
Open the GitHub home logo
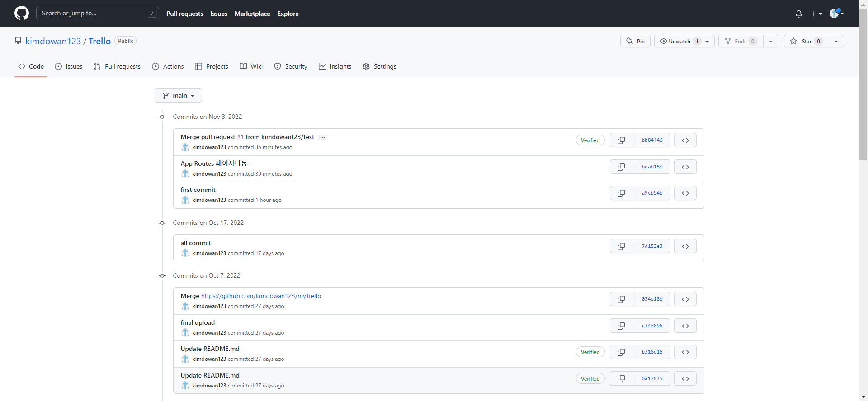[x=22, y=13]
